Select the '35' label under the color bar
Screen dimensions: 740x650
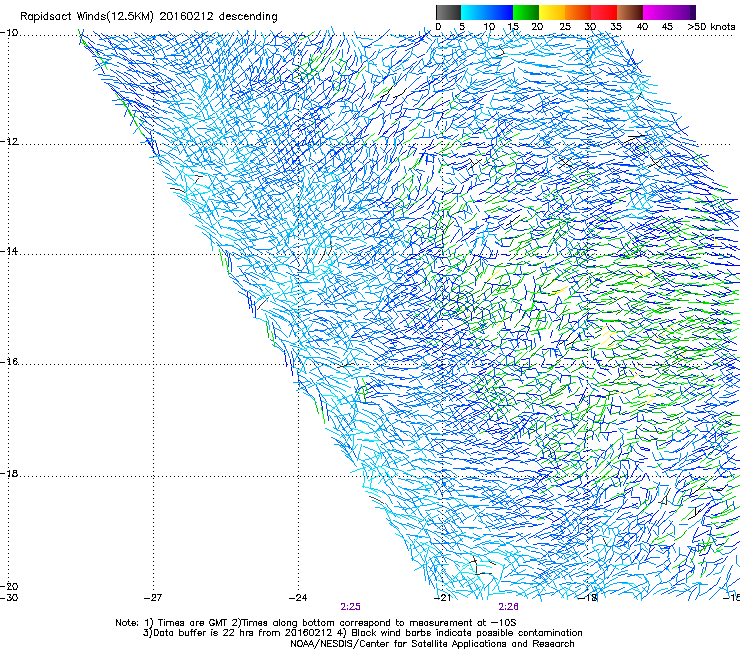coord(616,27)
